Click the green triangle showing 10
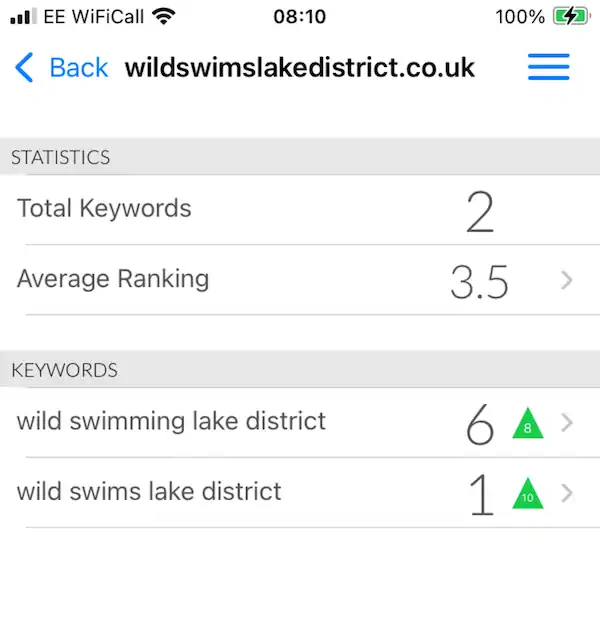This screenshot has height=632, width=600. 527,493
